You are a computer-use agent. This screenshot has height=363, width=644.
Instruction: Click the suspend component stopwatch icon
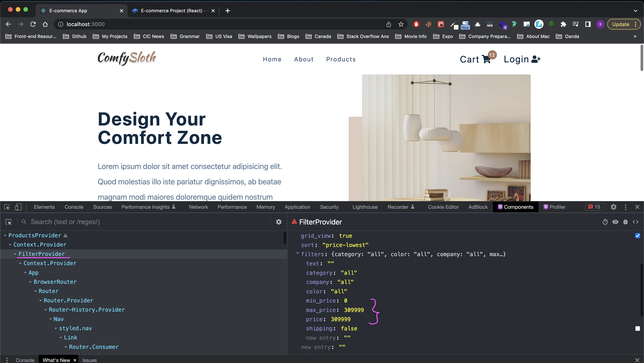coord(605,222)
